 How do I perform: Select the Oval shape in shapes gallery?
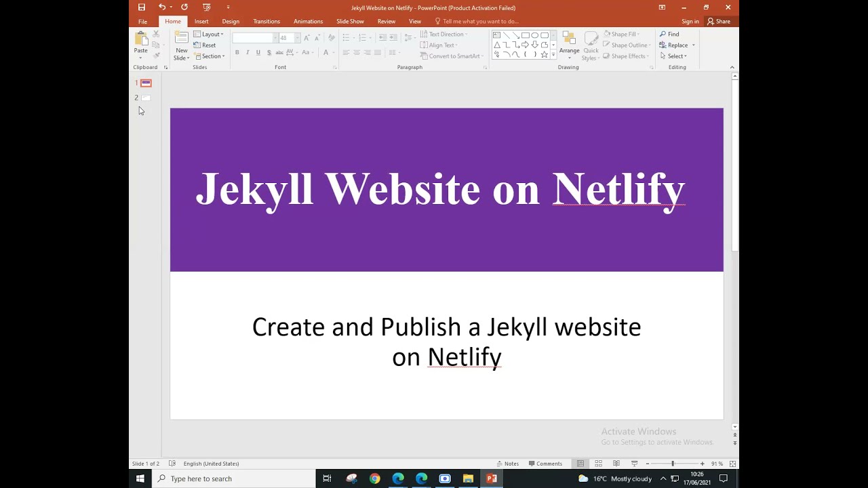[535, 35]
